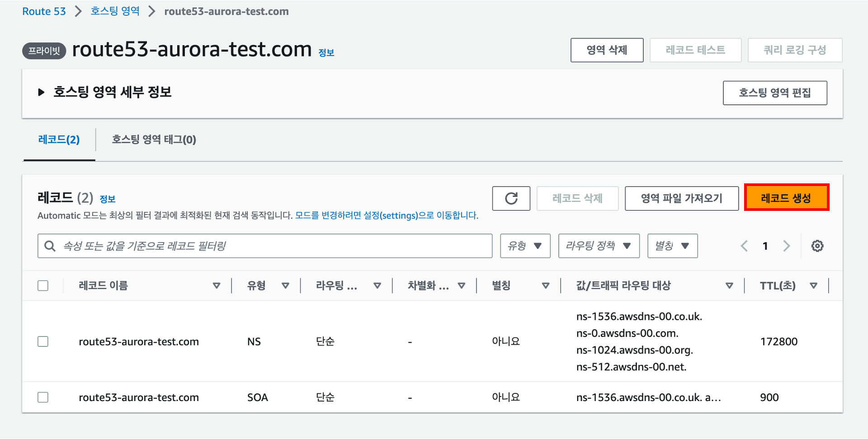
Task: Click 아니요 alias cell in NS row
Action: coord(506,342)
